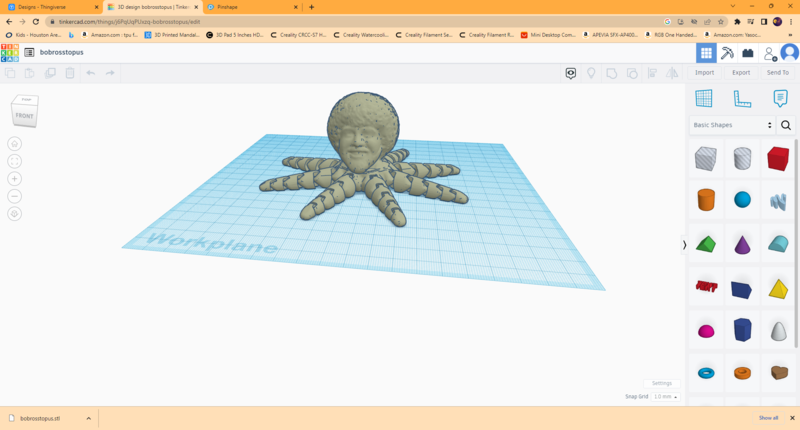Toggle show all hidden objects (lightbulb)
This screenshot has height=430, width=800.
(591, 73)
